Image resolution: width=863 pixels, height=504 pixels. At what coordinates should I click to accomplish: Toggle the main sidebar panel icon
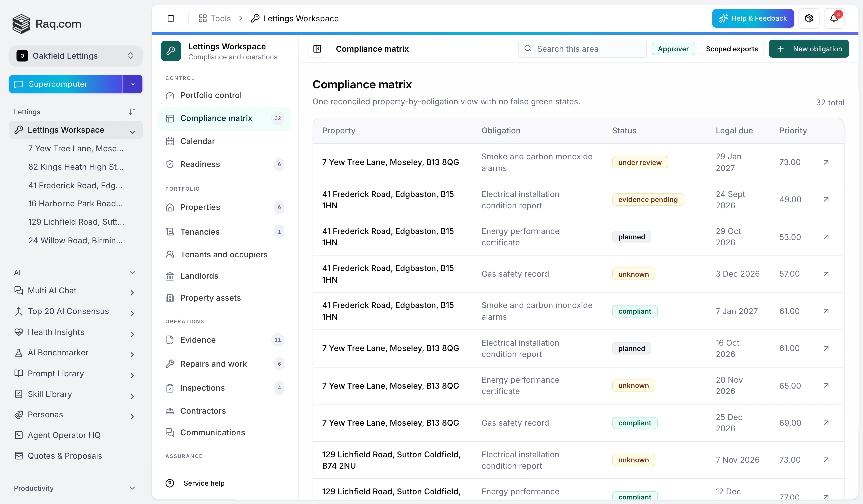(171, 19)
